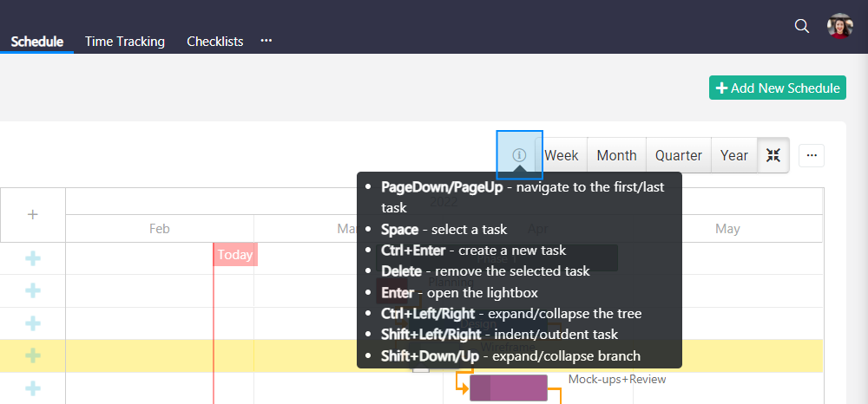Image resolution: width=868 pixels, height=404 pixels.
Task: Click plus icon in second task row
Action: [x=33, y=290]
